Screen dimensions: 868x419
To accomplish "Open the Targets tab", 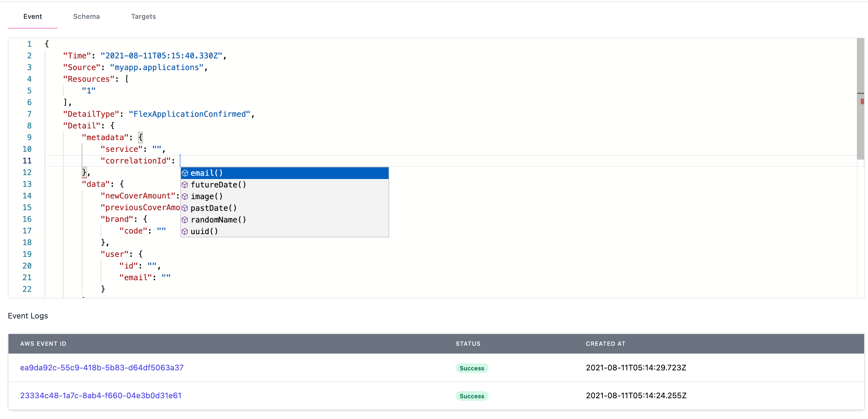I will 143,17.
